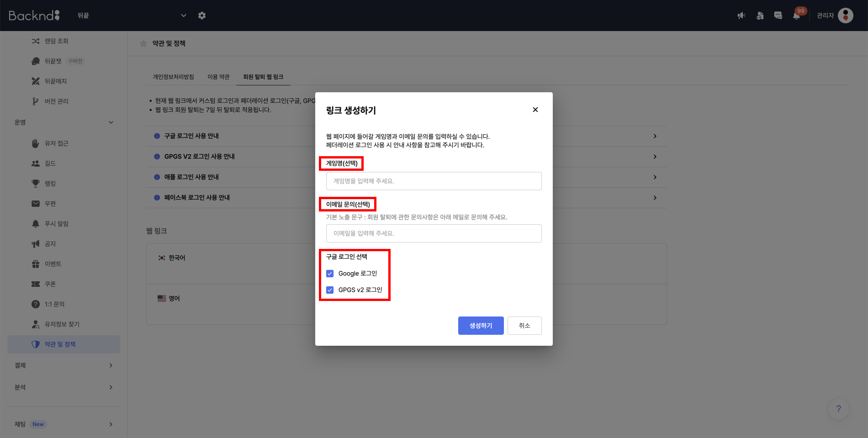This screenshot has width=868, height=438.
Task: Open the notifications bell icon
Action: pyautogui.click(x=796, y=16)
